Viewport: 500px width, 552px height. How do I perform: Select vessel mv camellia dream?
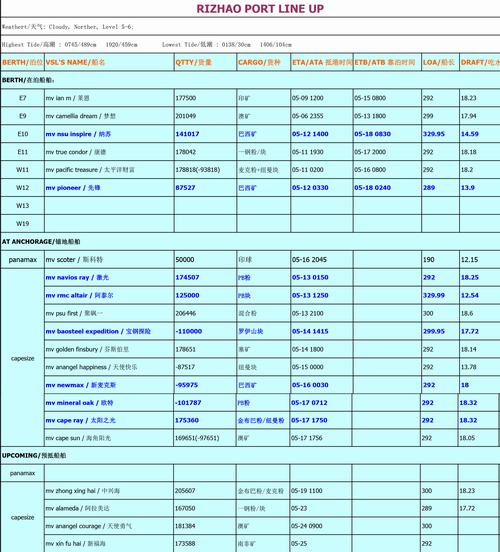[x=80, y=116]
